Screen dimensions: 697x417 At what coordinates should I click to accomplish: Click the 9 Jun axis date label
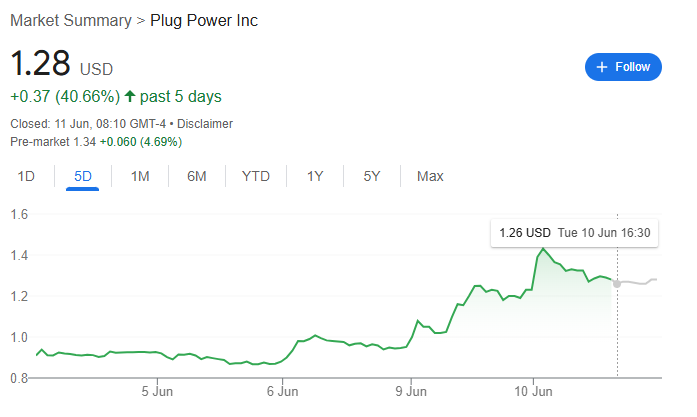point(411,392)
